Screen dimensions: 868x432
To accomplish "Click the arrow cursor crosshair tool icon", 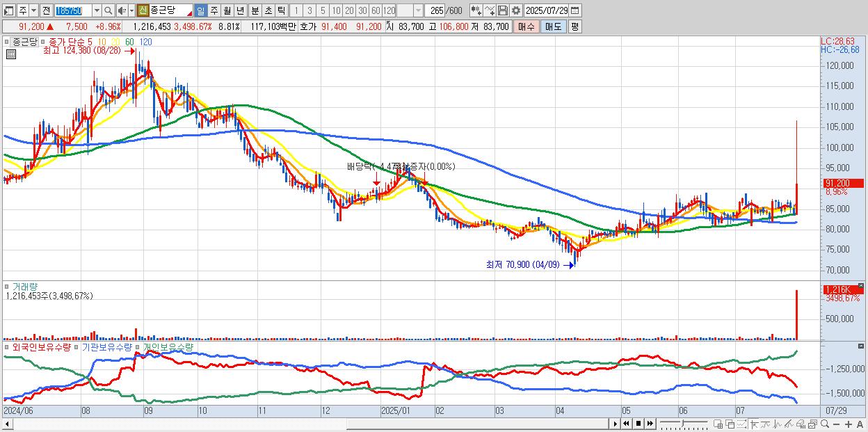I will [754, 424].
